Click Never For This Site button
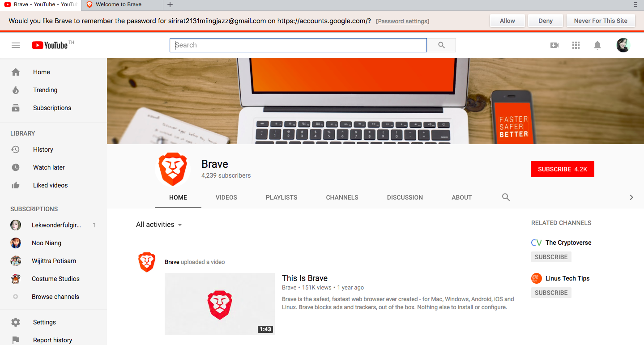 click(601, 21)
